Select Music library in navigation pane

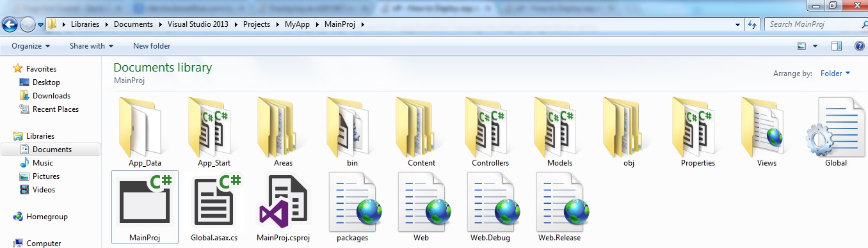pos(43,163)
